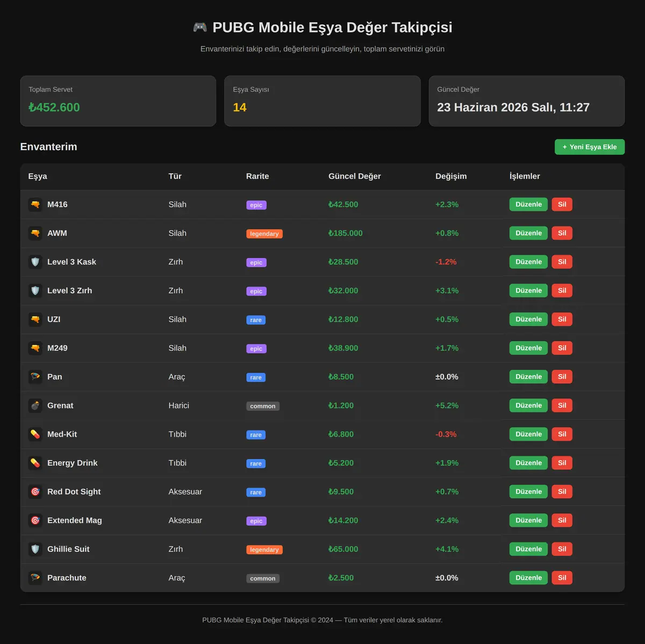Click the -1.2% change for Level 3 Kask
Image resolution: width=645 pixels, height=644 pixels.
click(x=446, y=262)
